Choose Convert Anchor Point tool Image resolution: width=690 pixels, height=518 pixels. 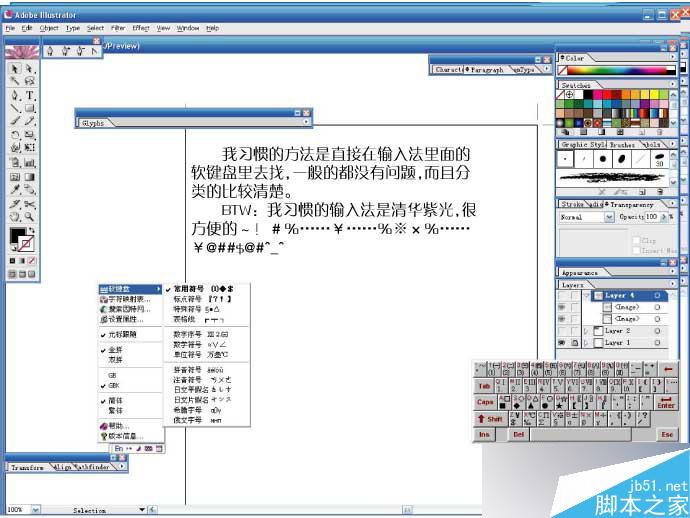pyautogui.click(x=94, y=51)
